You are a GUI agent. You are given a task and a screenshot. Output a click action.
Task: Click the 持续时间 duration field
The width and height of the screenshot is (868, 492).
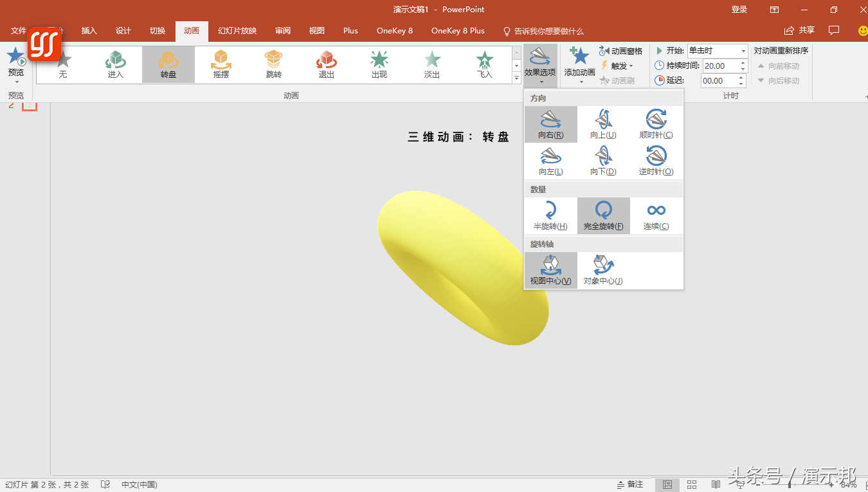pos(725,66)
